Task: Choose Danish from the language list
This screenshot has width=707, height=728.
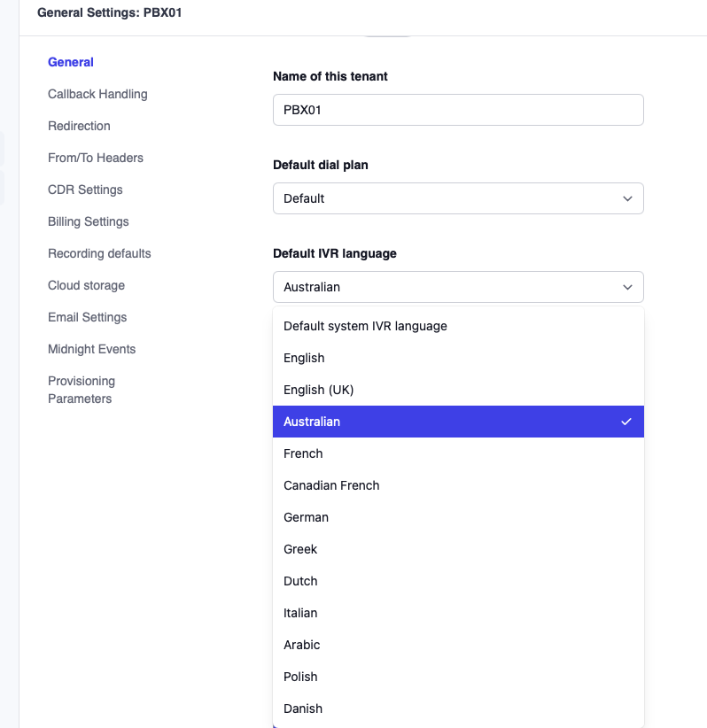Action: 303,709
